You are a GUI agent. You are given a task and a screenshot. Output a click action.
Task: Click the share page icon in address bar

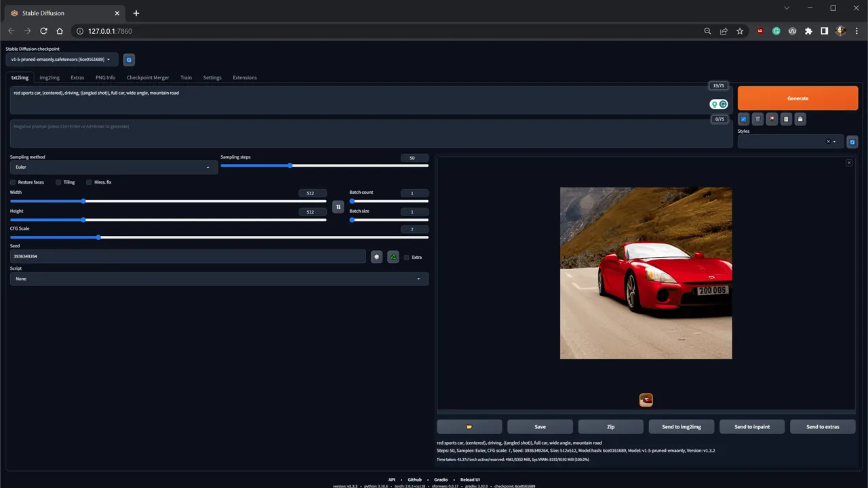coord(724,31)
